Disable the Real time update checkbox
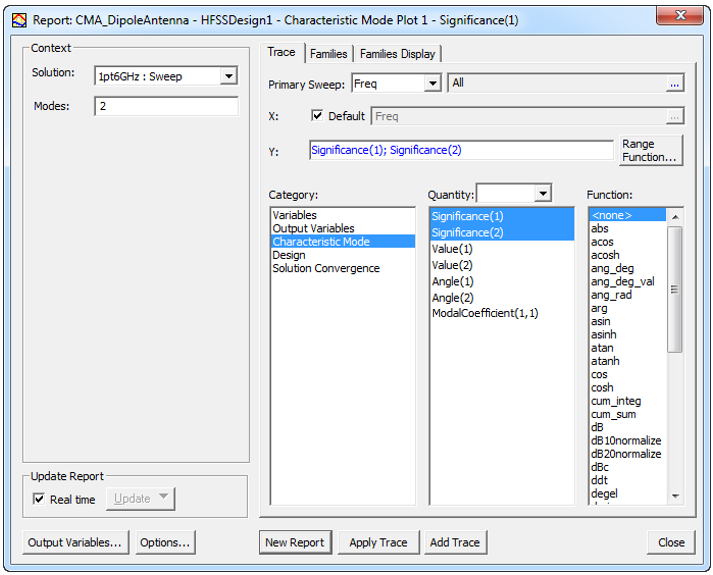The image size is (713, 575). [39, 499]
